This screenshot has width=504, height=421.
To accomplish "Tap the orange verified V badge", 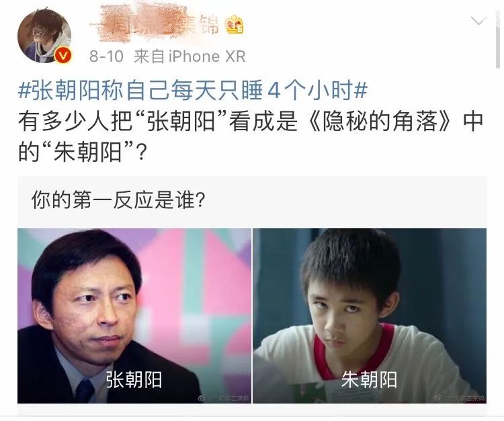I will (63, 56).
